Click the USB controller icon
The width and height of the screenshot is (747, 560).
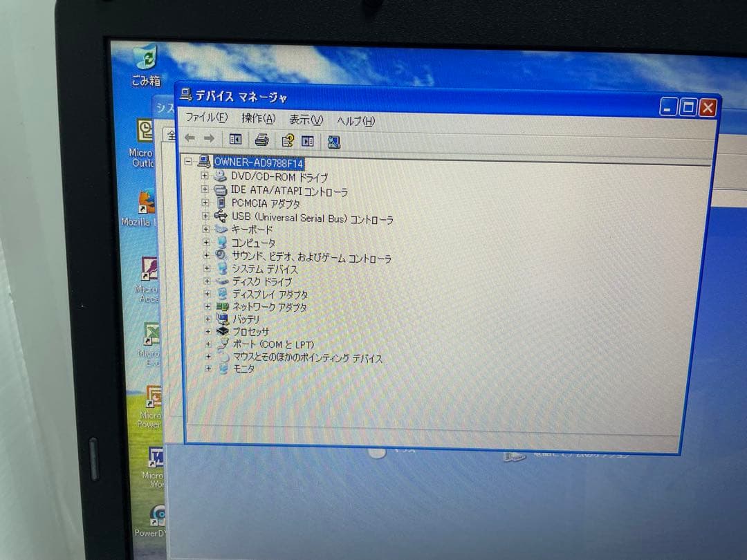(221, 216)
